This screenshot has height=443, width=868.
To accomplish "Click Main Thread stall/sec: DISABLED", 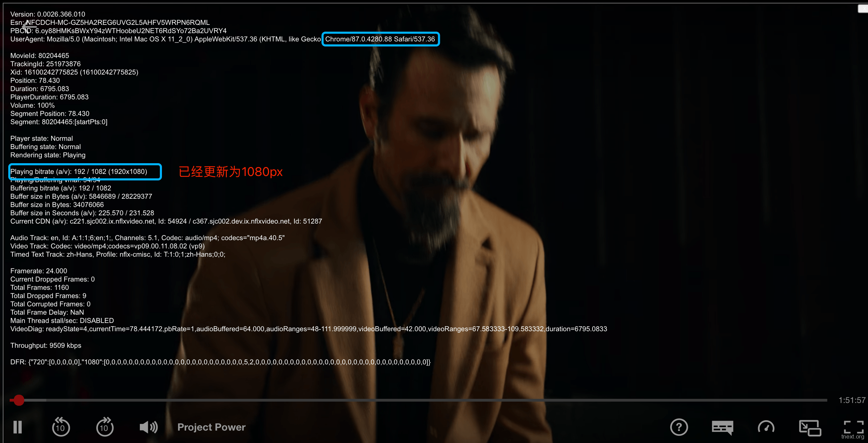I will pos(62,321).
